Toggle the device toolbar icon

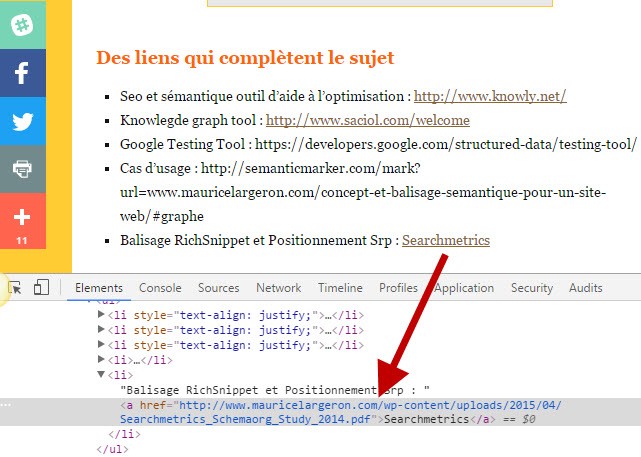(41, 287)
